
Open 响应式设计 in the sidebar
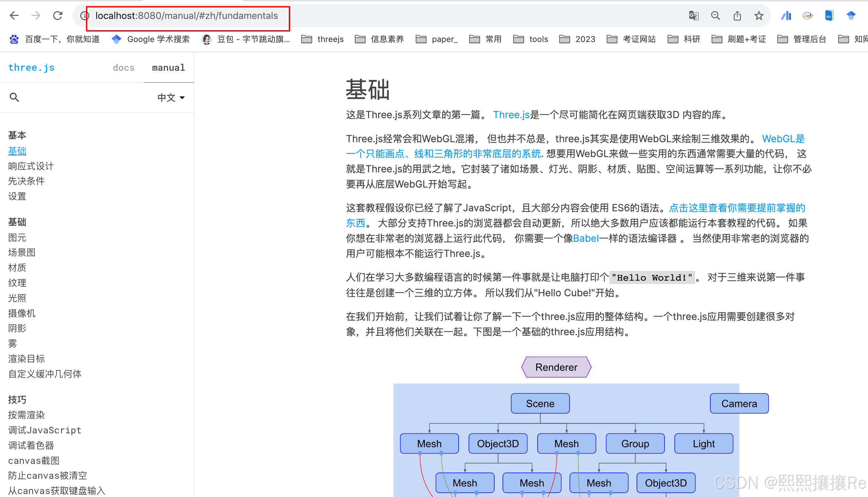[31, 166]
